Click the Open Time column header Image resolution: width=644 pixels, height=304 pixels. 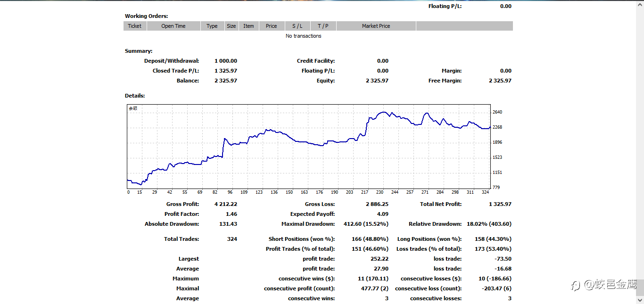[173, 26]
